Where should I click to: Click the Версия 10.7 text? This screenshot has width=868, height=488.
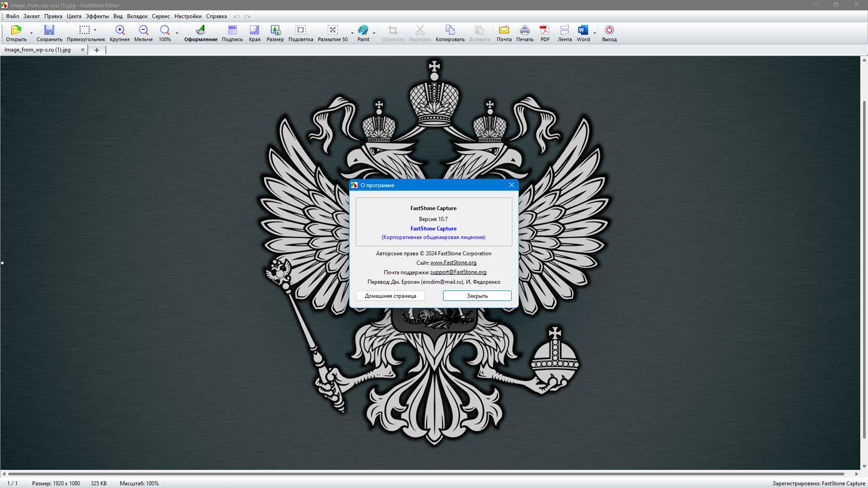433,219
